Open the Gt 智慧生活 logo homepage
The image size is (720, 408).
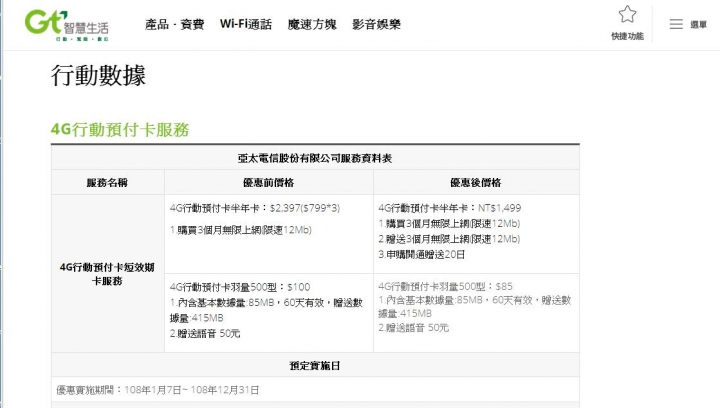pyautogui.click(x=67, y=25)
